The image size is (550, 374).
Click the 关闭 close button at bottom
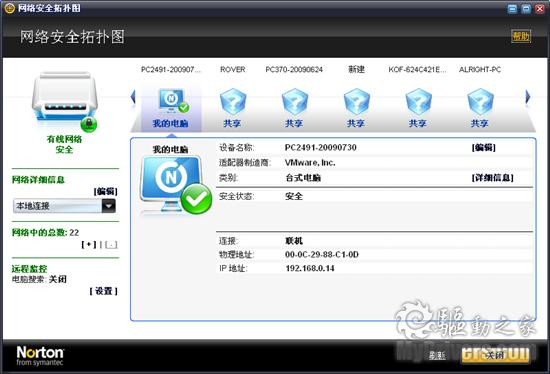pos(495,355)
